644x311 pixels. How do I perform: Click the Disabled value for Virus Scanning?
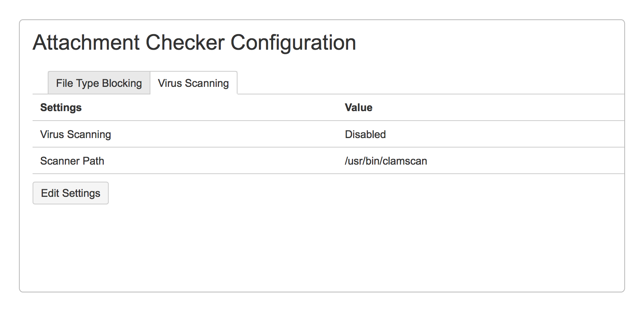coord(365,134)
